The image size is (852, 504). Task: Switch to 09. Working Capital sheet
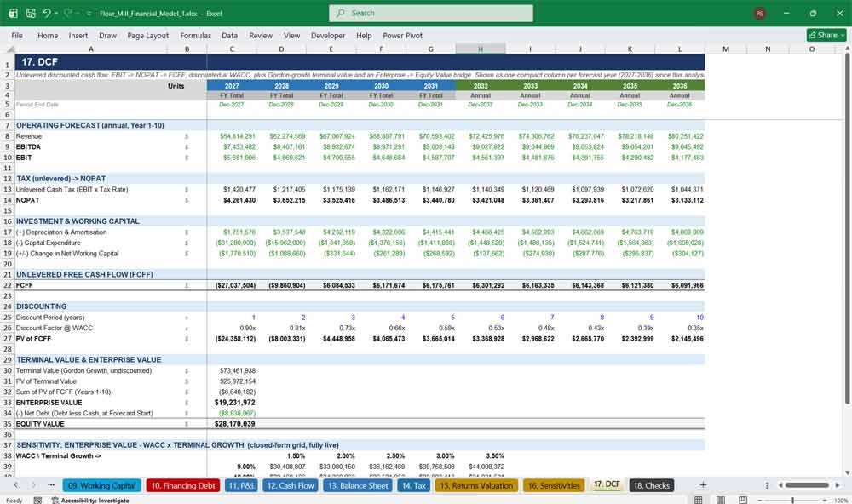pyautogui.click(x=102, y=485)
